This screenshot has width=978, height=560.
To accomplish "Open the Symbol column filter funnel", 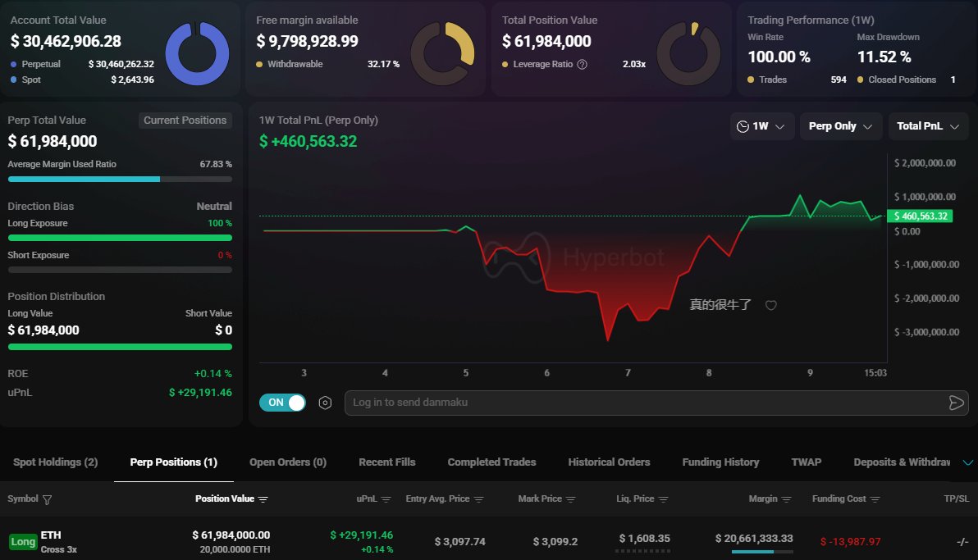I will tap(48, 499).
